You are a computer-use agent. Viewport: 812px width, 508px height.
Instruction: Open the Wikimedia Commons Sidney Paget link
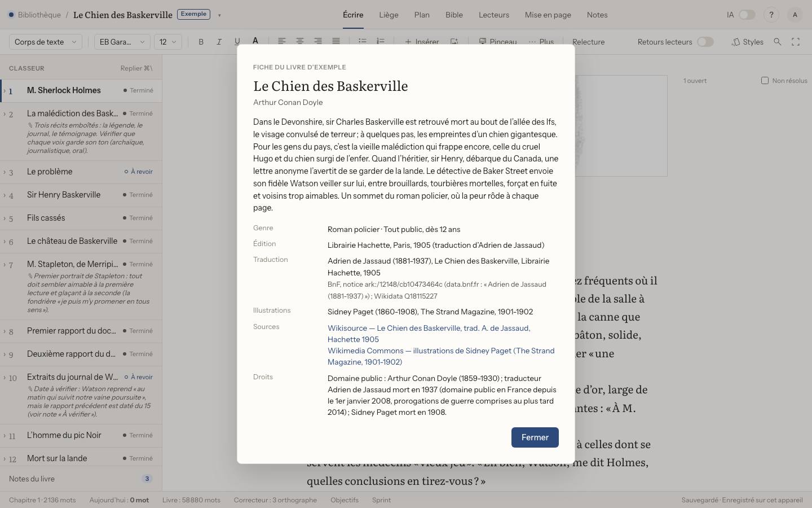441,356
